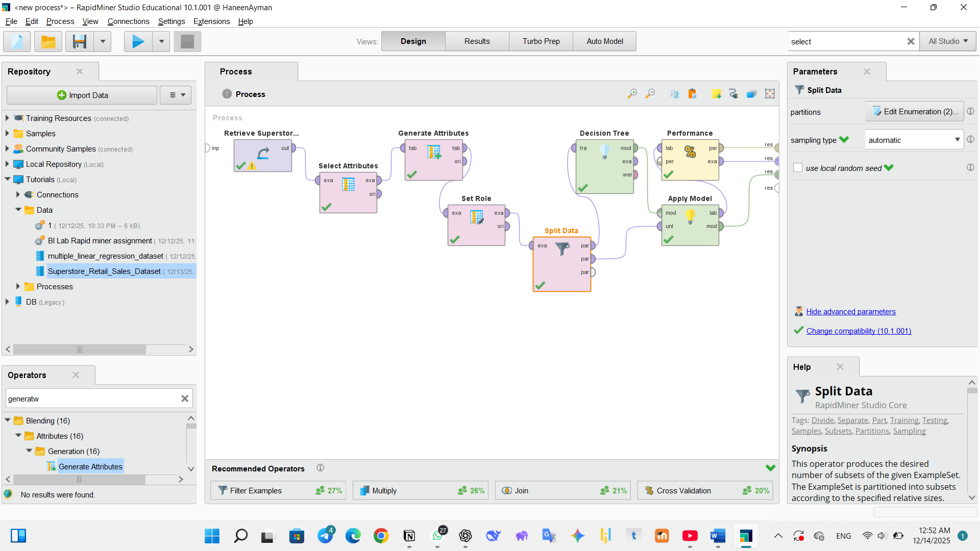Open the sampling type dropdown

pos(914,140)
